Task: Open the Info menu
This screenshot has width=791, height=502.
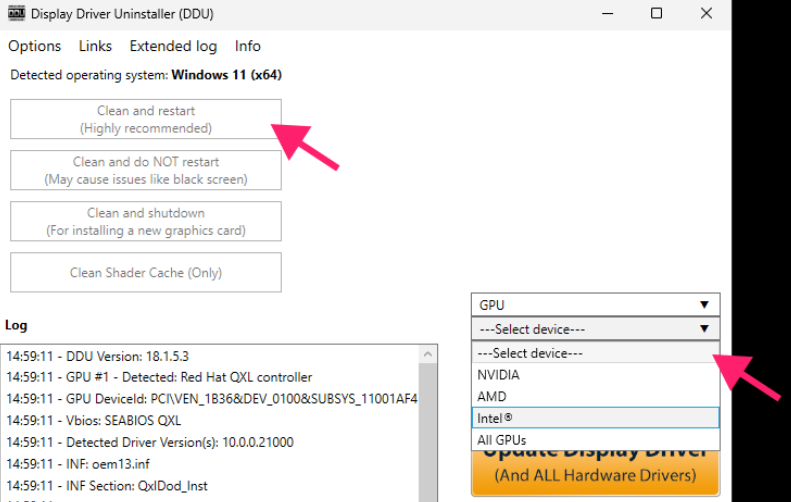Action: (x=247, y=46)
